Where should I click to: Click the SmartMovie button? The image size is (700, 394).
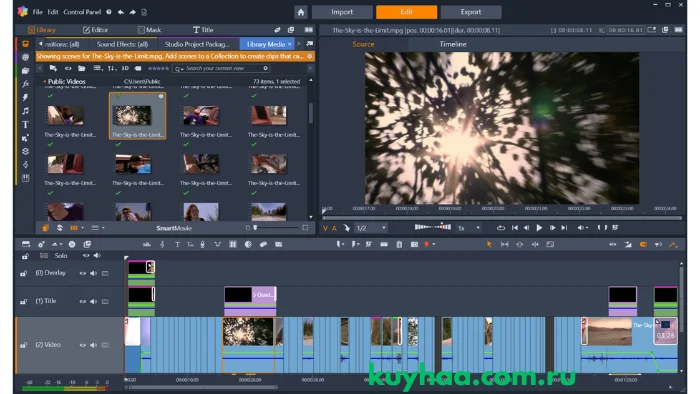174,228
